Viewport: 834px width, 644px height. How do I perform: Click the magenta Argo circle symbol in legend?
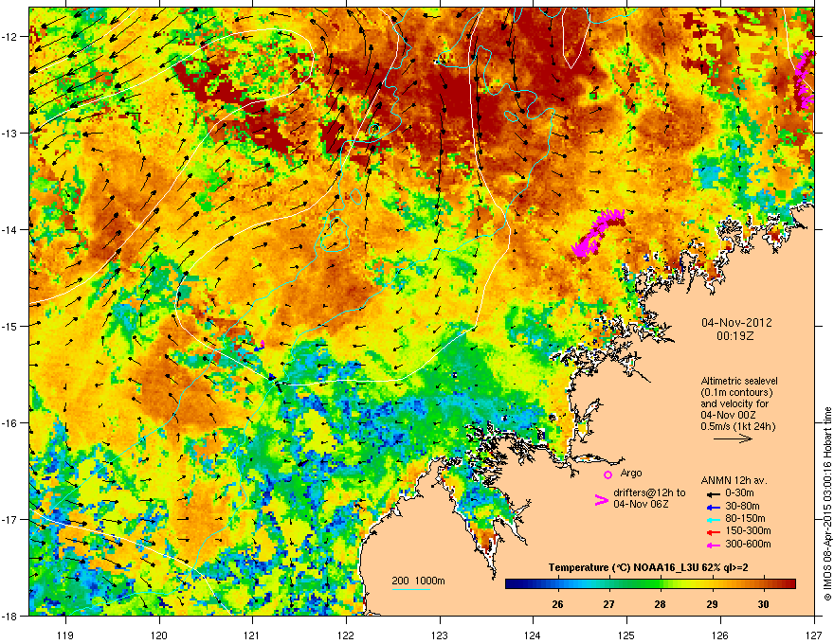[607, 474]
